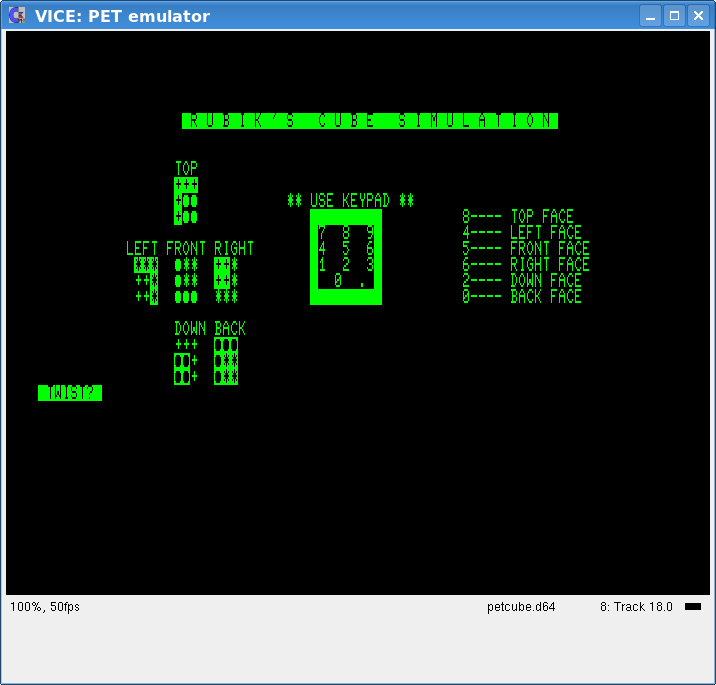
Task: Maximize the VICE PET emulator window
Action: coord(674,16)
